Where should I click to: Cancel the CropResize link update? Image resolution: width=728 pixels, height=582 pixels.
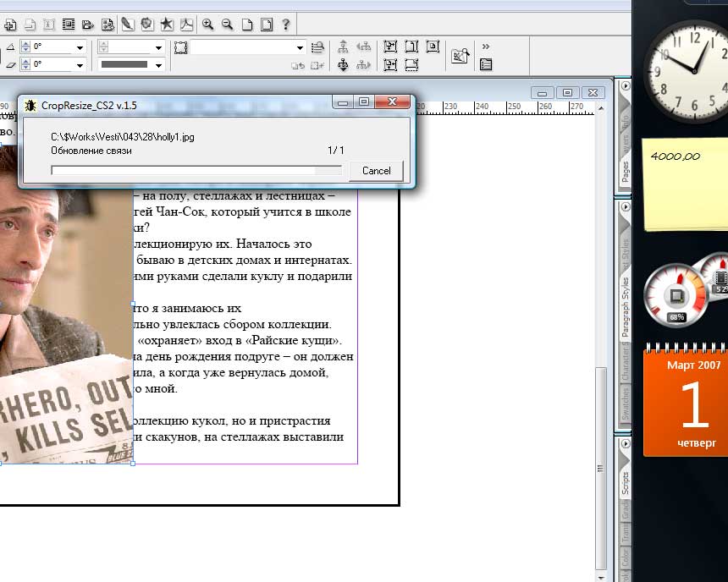376,171
